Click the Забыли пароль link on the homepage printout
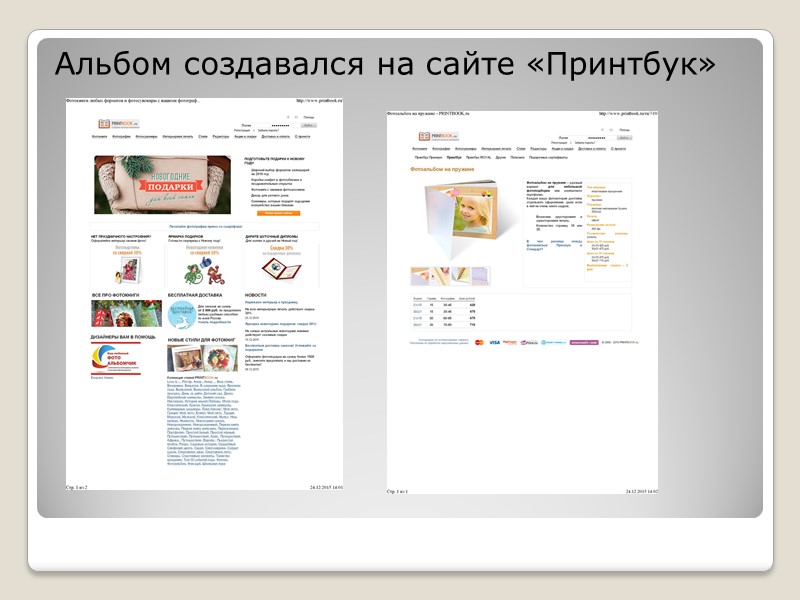 pos(268,131)
